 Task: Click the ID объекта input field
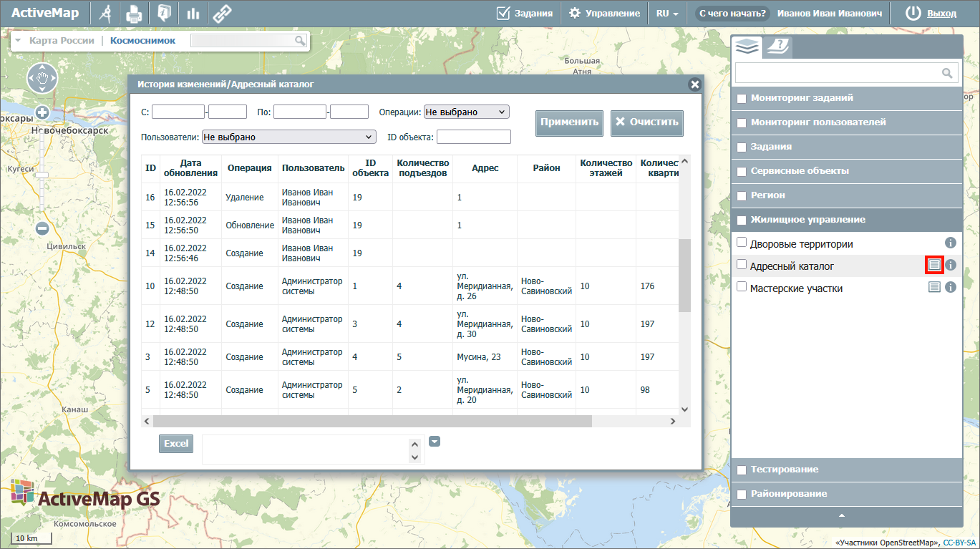coord(473,137)
